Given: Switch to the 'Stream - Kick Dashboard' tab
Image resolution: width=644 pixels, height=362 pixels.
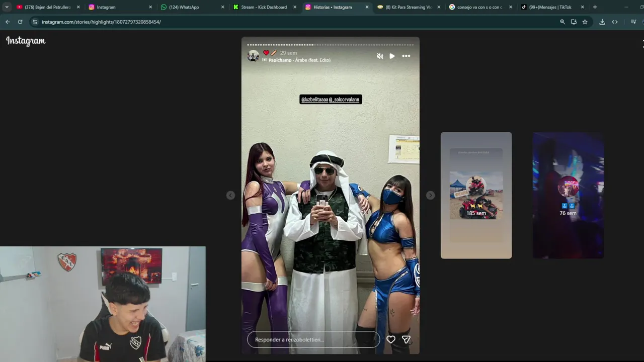Looking at the screenshot, I should pyautogui.click(x=265, y=7).
